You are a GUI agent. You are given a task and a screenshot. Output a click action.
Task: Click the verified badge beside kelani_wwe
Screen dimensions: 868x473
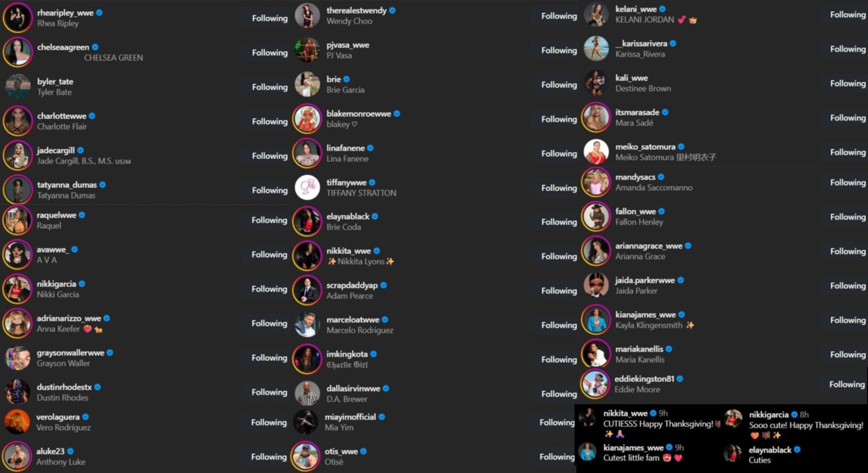point(663,9)
